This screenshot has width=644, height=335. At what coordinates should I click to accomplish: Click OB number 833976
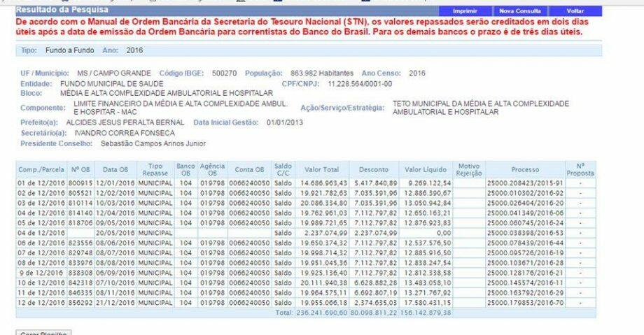[x=80, y=263]
